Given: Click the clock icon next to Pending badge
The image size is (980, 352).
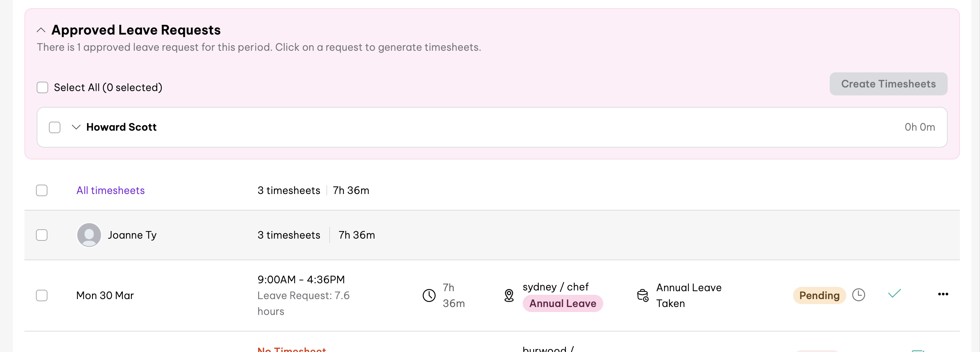Looking at the screenshot, I should click(858, 295).
